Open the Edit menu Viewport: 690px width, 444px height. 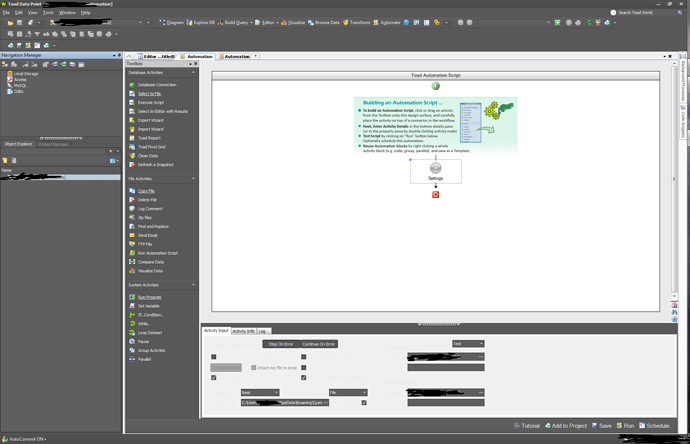click(18, 13)
